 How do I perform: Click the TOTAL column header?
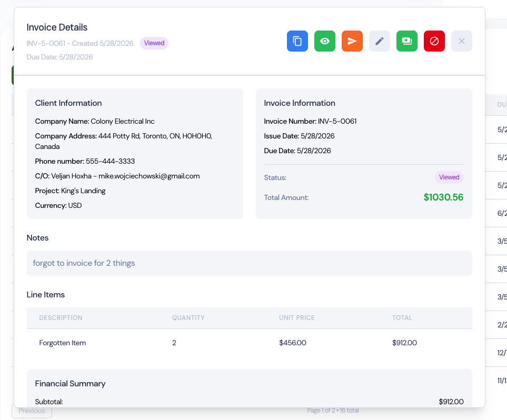402,318
